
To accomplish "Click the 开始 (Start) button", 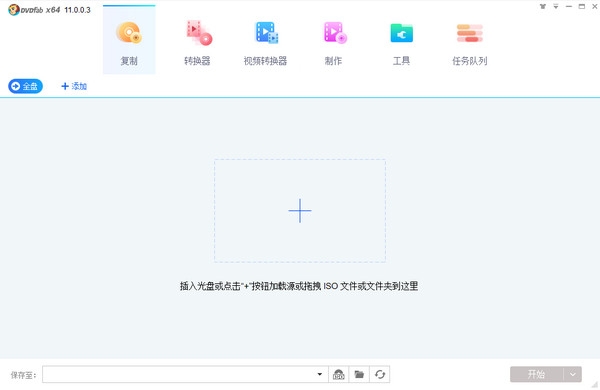I will [536, 374].
